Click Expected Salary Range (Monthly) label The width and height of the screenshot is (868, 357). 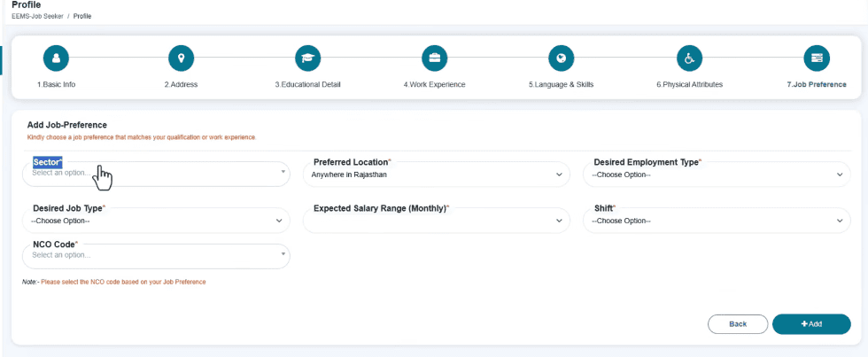click(x=382, y=209)
